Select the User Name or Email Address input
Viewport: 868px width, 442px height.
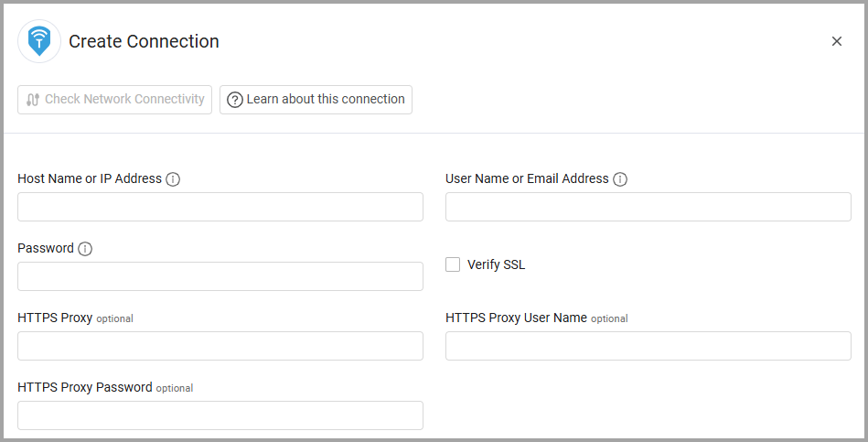click(x=648, y=207)
